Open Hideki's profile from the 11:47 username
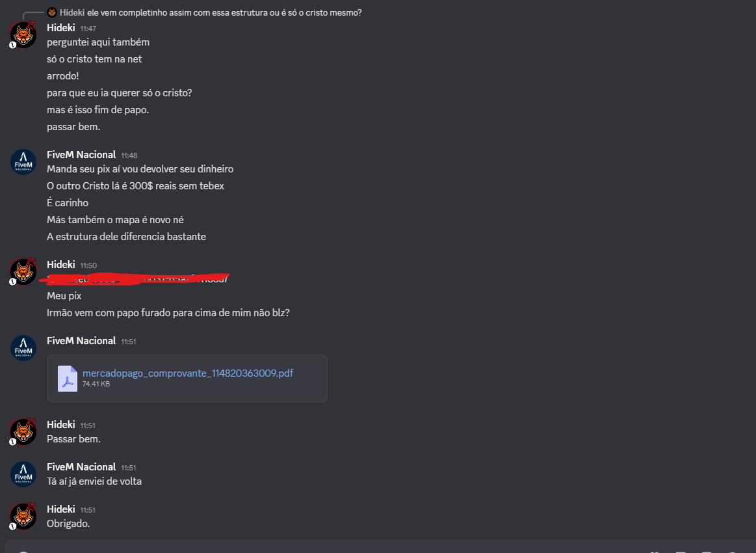The image size is (756, 553). [x=60, y=28]
